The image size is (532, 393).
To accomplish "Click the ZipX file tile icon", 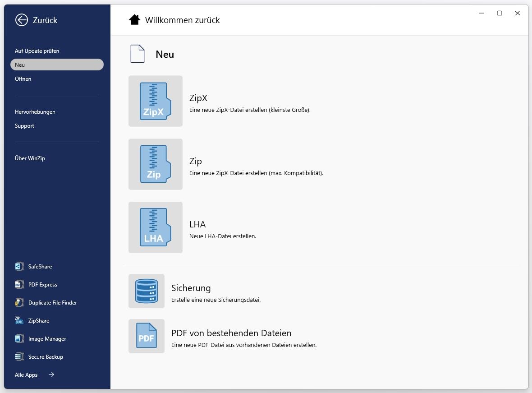I will 156,101.
